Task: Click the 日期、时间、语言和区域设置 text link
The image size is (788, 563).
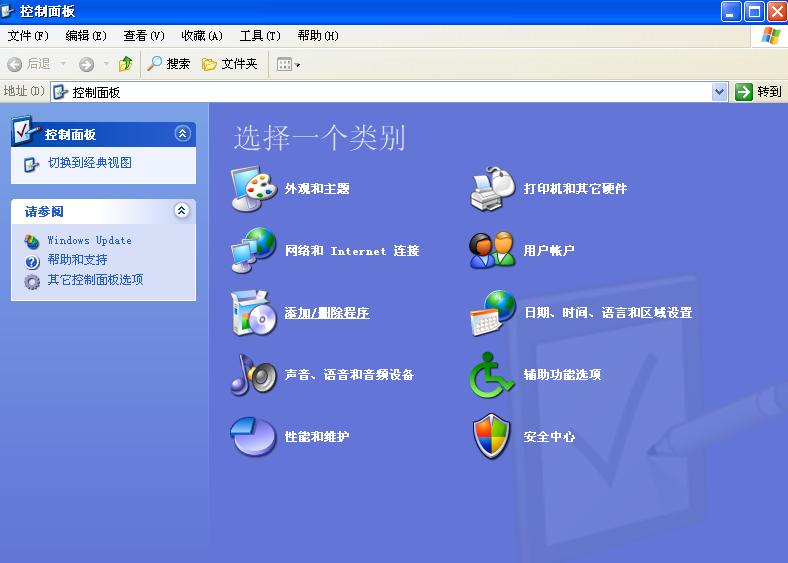Action: (608, 313)
